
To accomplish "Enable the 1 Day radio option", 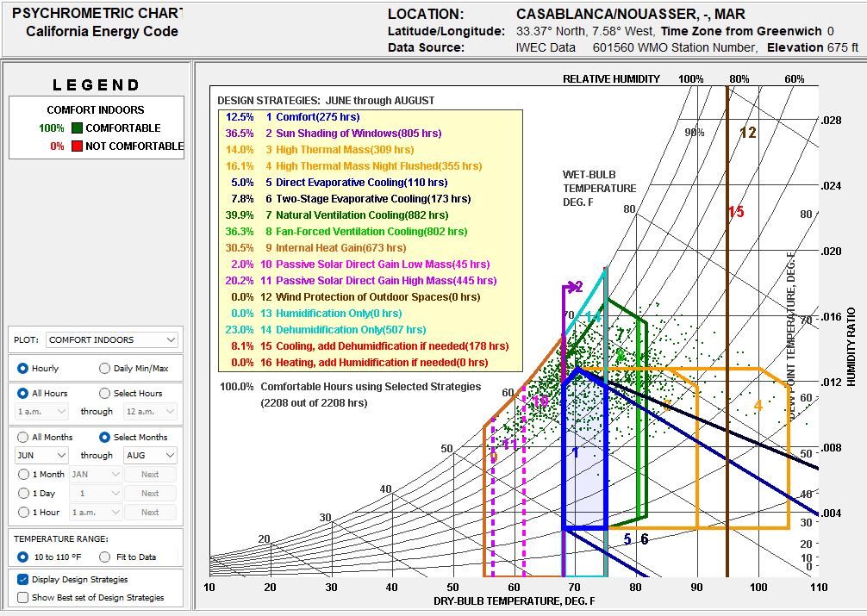I will (x=24, y=493).
